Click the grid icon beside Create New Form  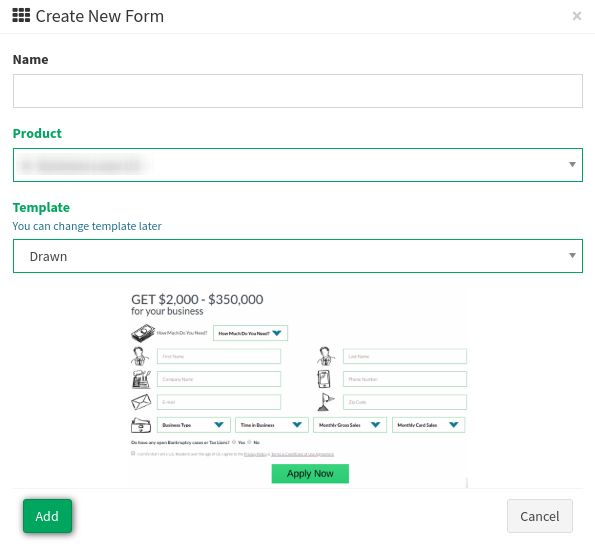[21, 16]
